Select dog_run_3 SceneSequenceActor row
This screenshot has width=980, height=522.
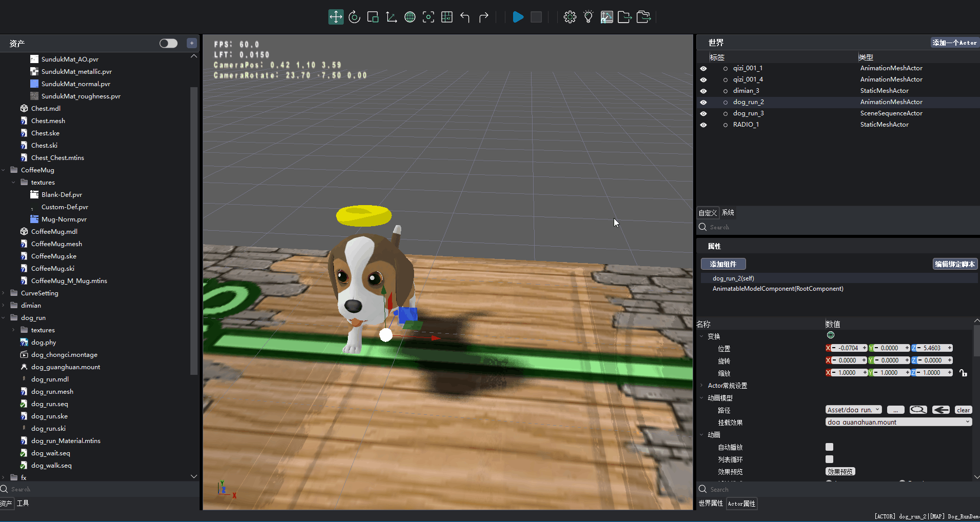coord(838,113)
